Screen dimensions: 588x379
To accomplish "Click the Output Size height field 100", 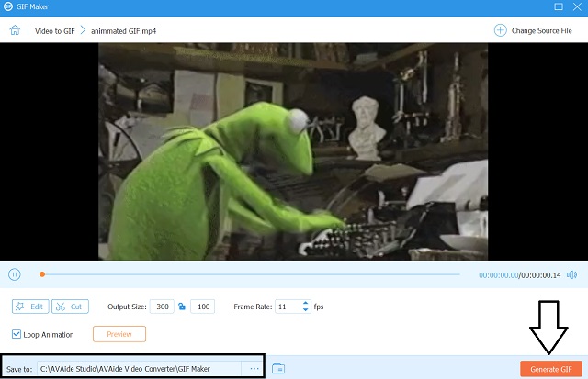I will (x=202, y=307).
